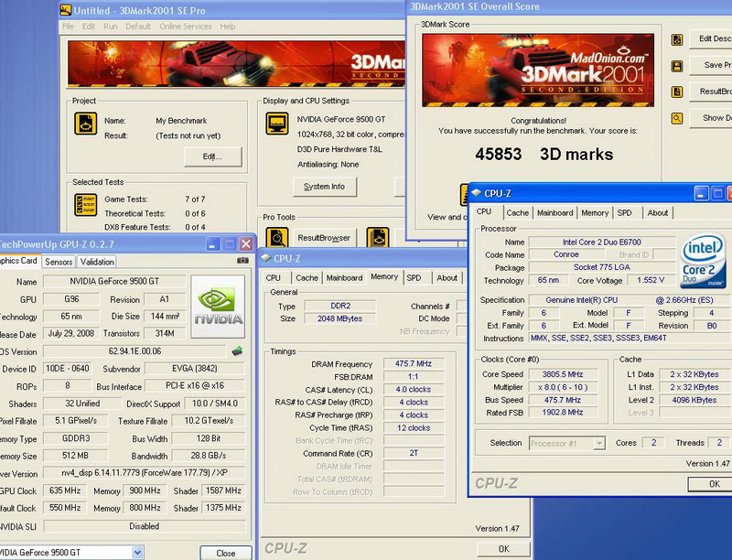The image size is (732, 560).
Task: Close the GPU-Z window with red X
Action: (246, 243)
